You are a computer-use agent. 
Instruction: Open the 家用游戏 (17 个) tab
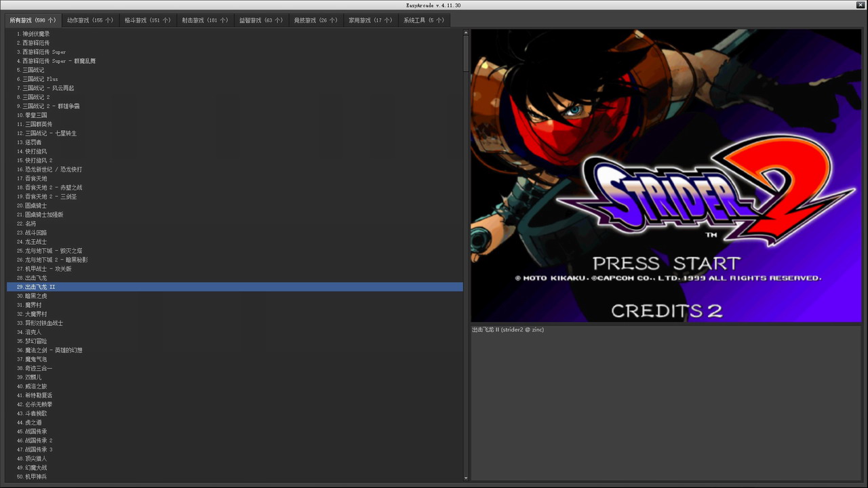pos(370,20)
